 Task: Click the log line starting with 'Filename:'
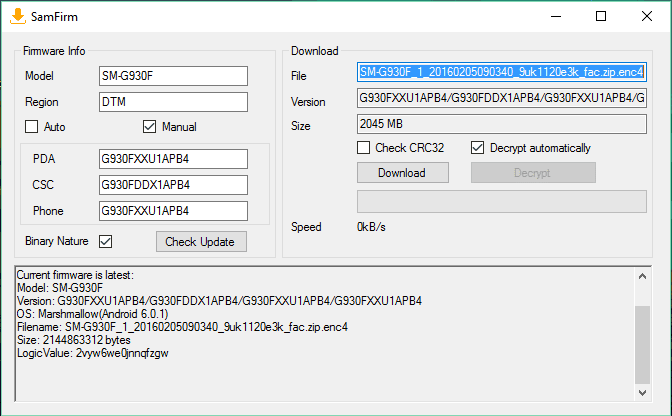182,327
